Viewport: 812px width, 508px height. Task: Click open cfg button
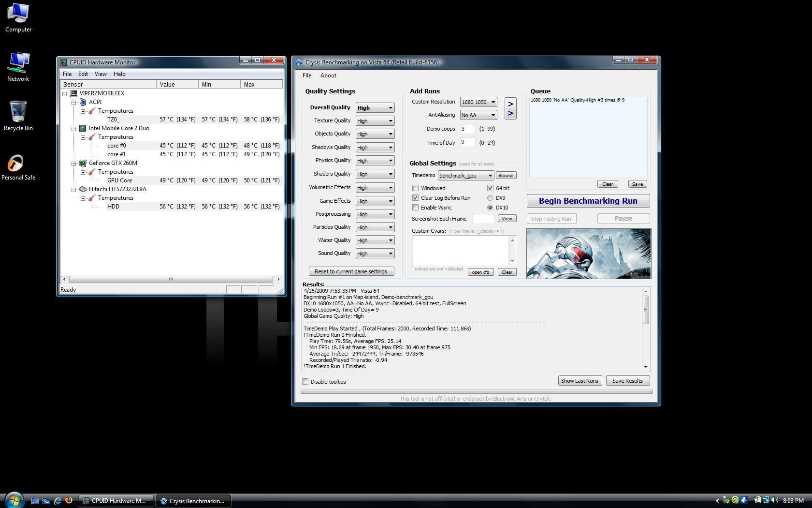tap(480, 272)
